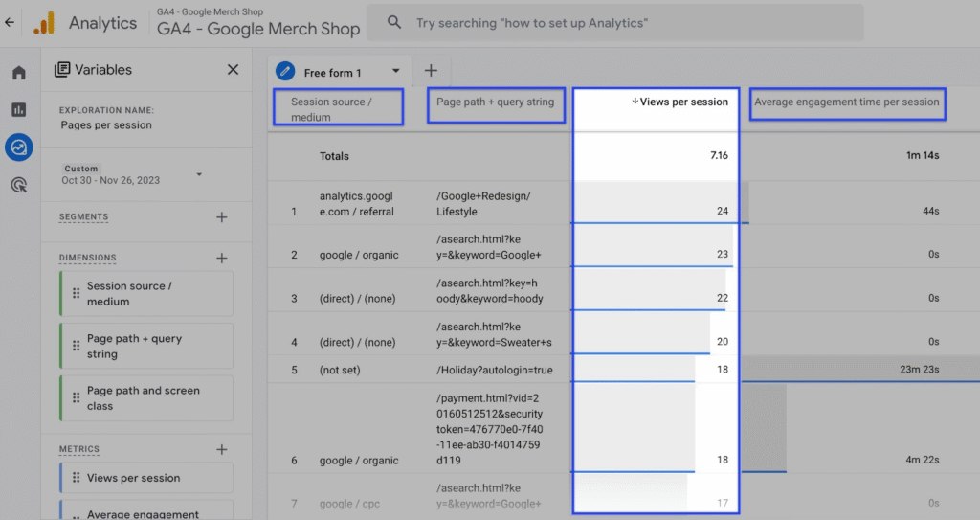Click Sweater+s keyword page path cell
This screenshot has width=980, height=520.
(494, 335)
